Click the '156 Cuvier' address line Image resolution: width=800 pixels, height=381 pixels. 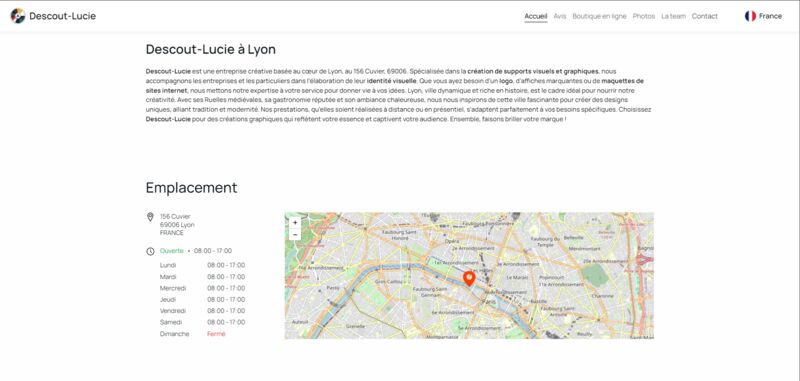tap(175, 216)
